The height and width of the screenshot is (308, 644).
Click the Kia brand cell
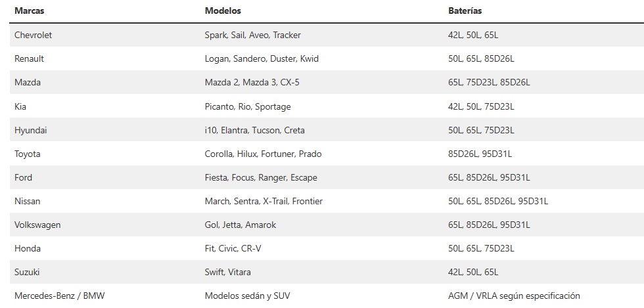coord(20,106)
